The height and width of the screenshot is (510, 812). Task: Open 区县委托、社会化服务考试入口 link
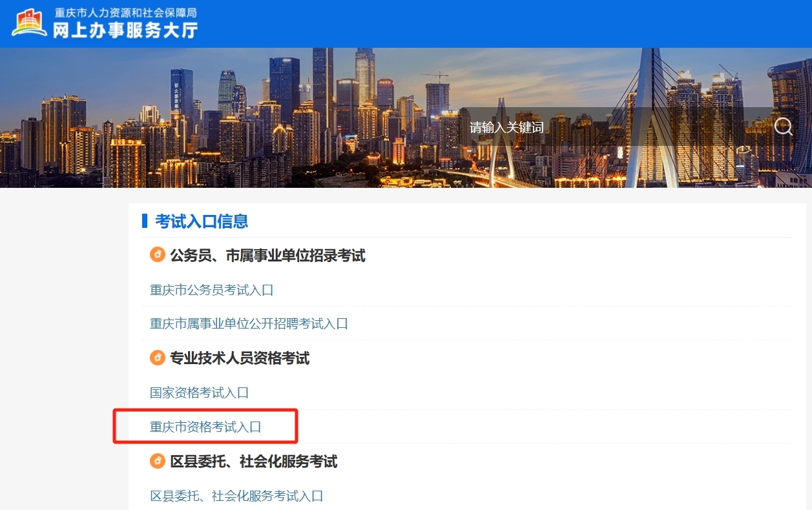coord(236,496)
